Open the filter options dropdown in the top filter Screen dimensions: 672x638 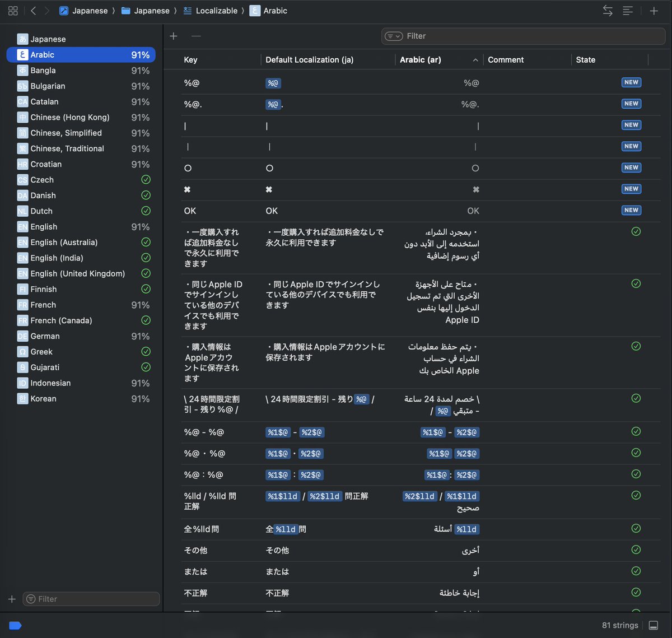click(394, 36)
